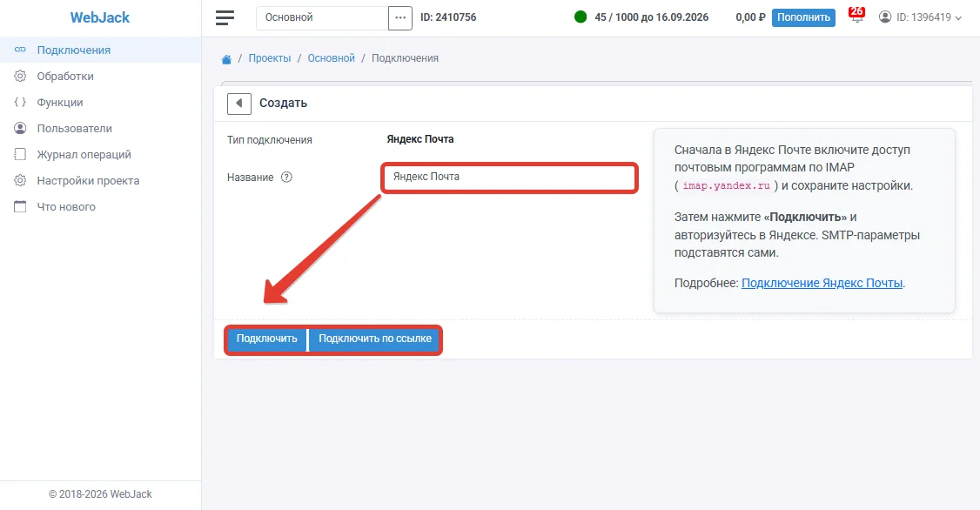The image size is (980, 510).
Task: Click the Пополнить button
Action: point(803,17)
